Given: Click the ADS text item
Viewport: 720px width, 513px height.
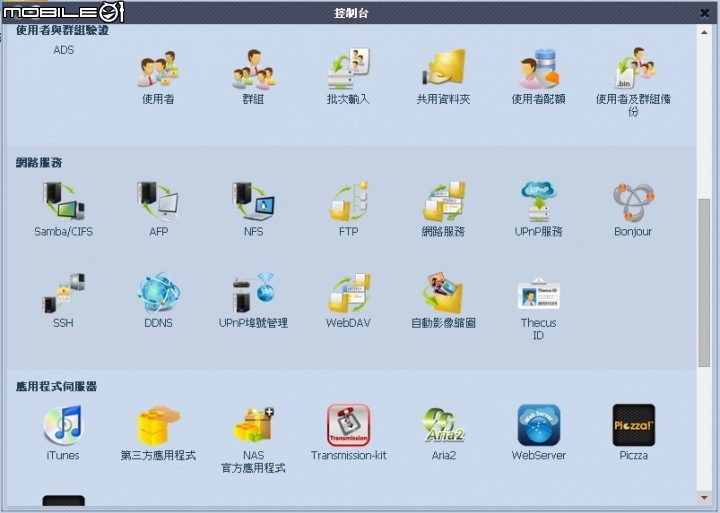Looking at the screenshot, I should coord(63,50).
